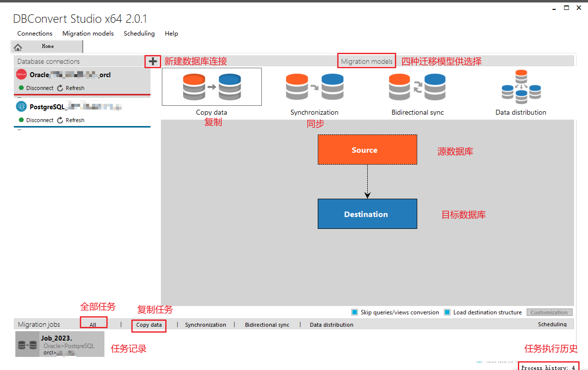Image resolution: width=588 pixels, height=370 pixels.
Task: Switch to the Home tab
Action: click(x=47, y=46)
